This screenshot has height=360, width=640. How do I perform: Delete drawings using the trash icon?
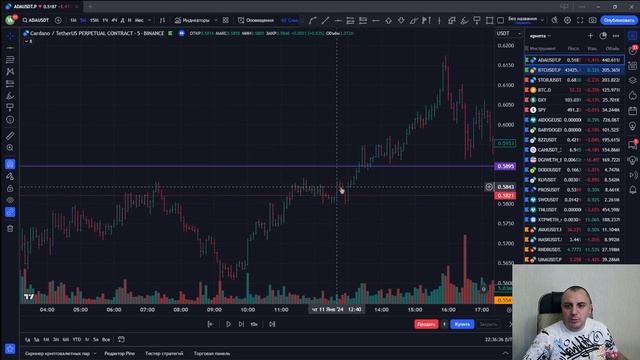(10, 229)
